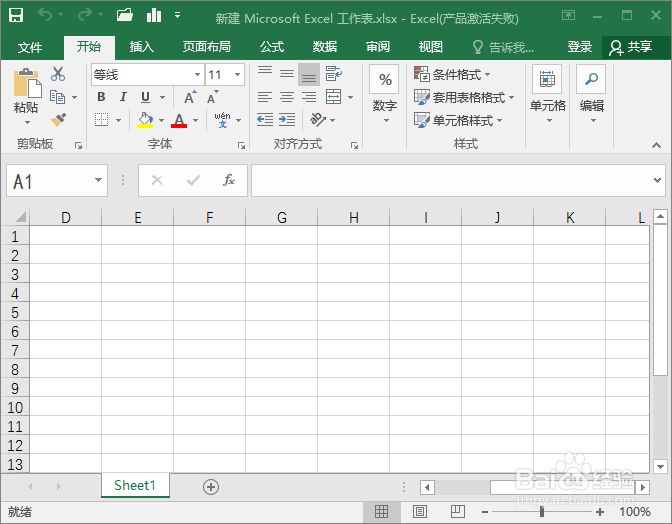Redo the last action
The height and width of the screenshot is (524, 672).
pyautogui.click(x=84, y=15)
